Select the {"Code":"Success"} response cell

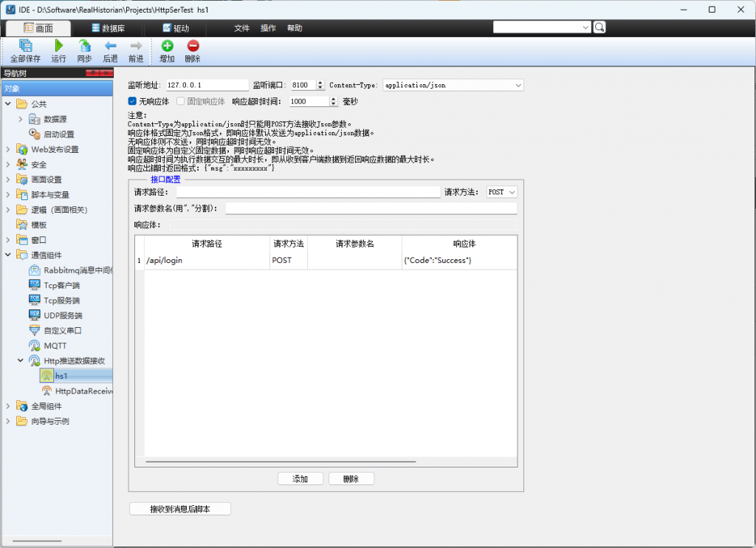pos(459,261)
